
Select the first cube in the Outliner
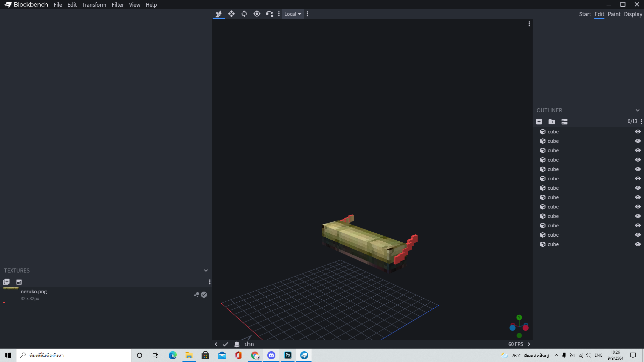click(588, 132)
